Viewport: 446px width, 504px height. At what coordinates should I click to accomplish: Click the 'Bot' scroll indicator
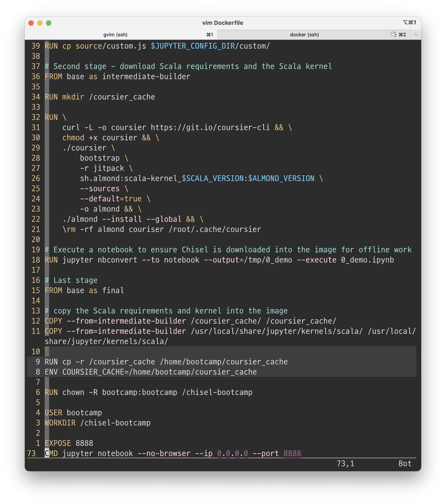tap(405, 463)
